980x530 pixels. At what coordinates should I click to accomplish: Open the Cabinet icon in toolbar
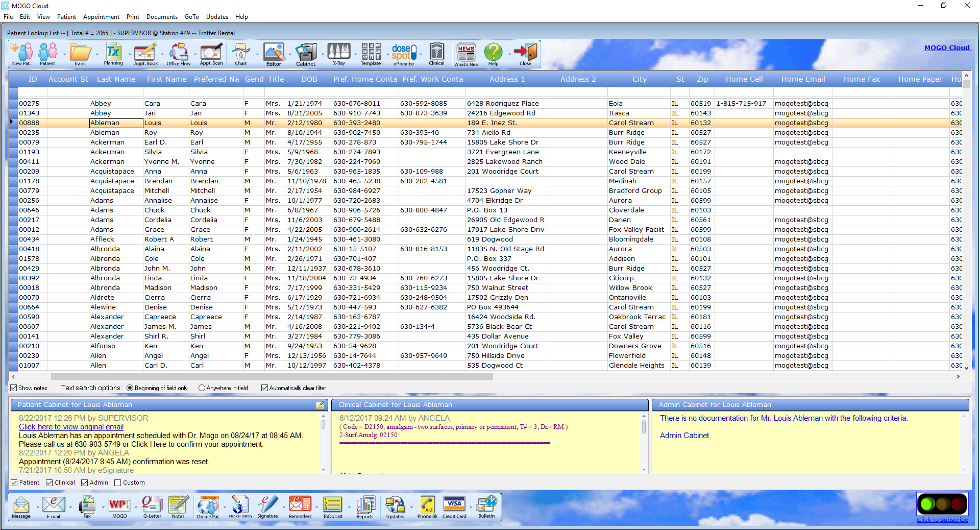click(x=306, y=54)
